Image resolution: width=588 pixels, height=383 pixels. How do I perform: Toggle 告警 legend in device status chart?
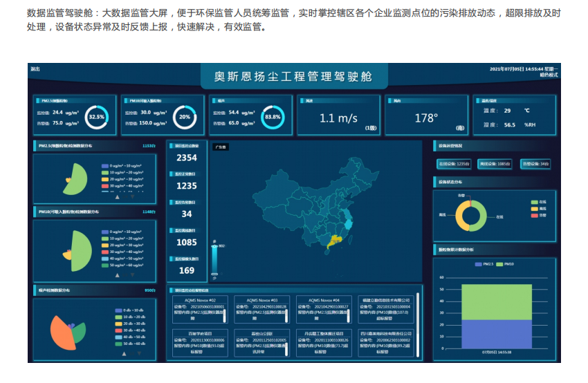[x=538, y=216]
